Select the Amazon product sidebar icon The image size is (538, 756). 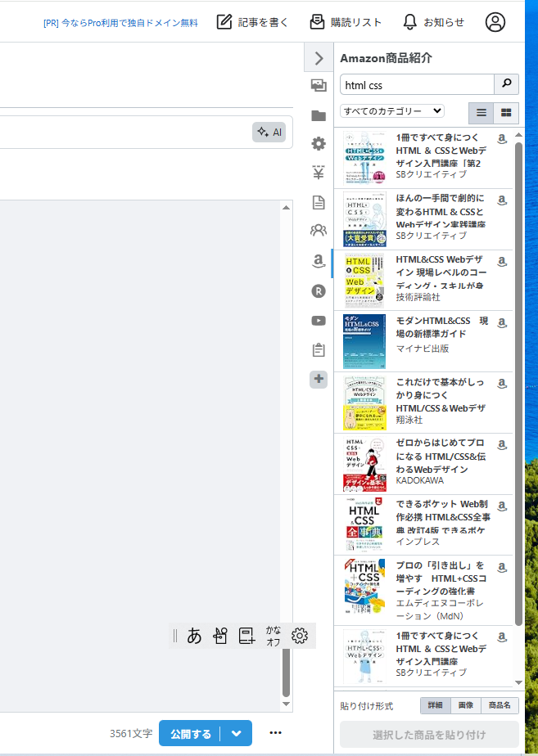point(319,261)
